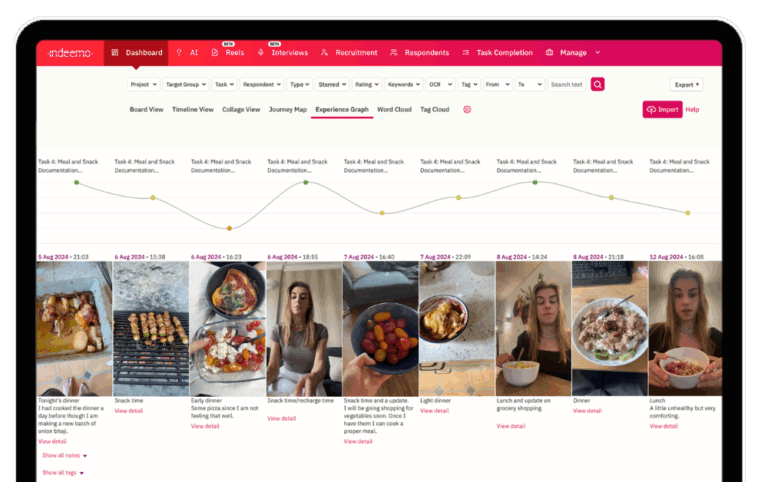Image resolution: width=768 pixels, height=482 pixels.
Task: Expand the Manage menu
Action: point(573,53)
